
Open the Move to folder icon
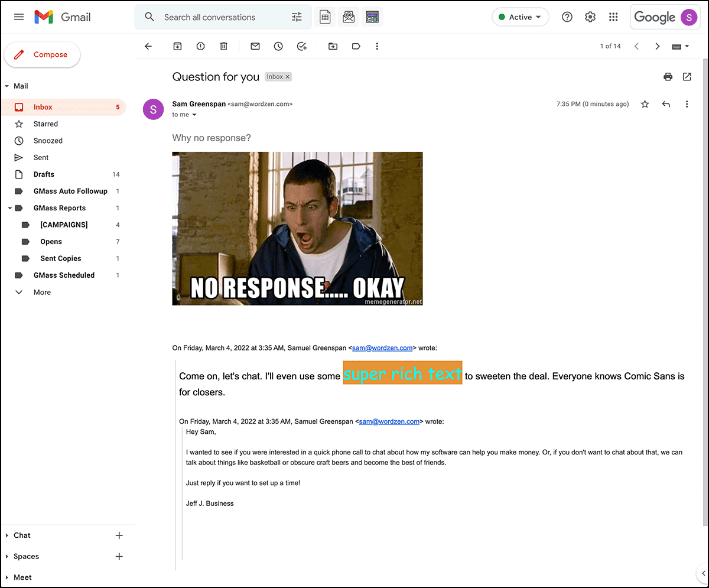333,46
